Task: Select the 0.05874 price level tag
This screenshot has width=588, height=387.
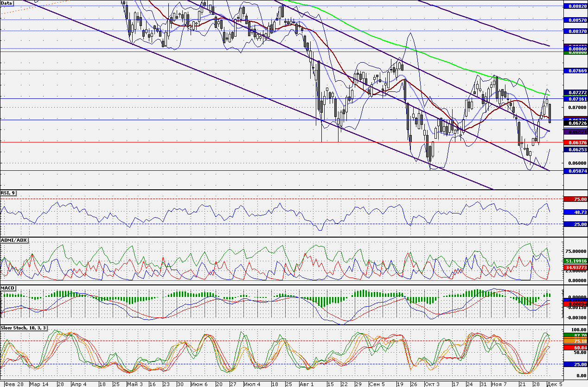Action: pyautogui.click(x=575, y=171)
